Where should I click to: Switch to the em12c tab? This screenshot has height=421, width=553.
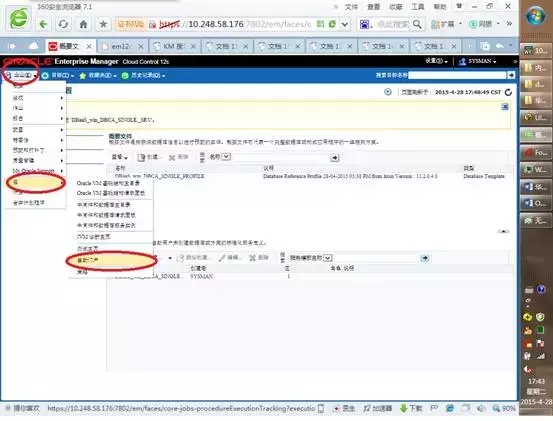pos(121,46)
